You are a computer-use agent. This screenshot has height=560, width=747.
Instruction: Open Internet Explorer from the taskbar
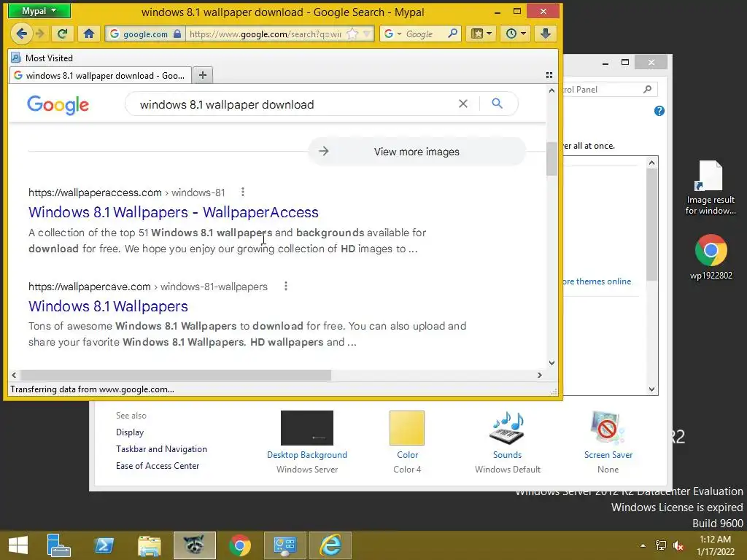330,545
